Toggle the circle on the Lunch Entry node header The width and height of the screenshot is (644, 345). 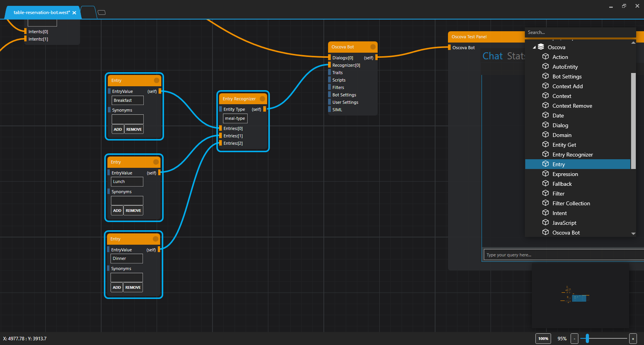click(156, 162)
